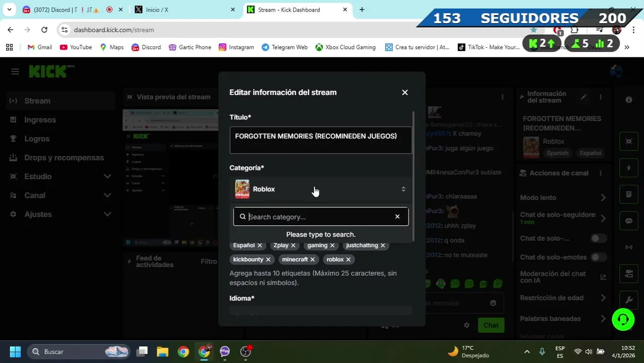Screen dimensions: 644x363
Task: Open the Telegram Web bookmark
Action: tap(284, 47)
